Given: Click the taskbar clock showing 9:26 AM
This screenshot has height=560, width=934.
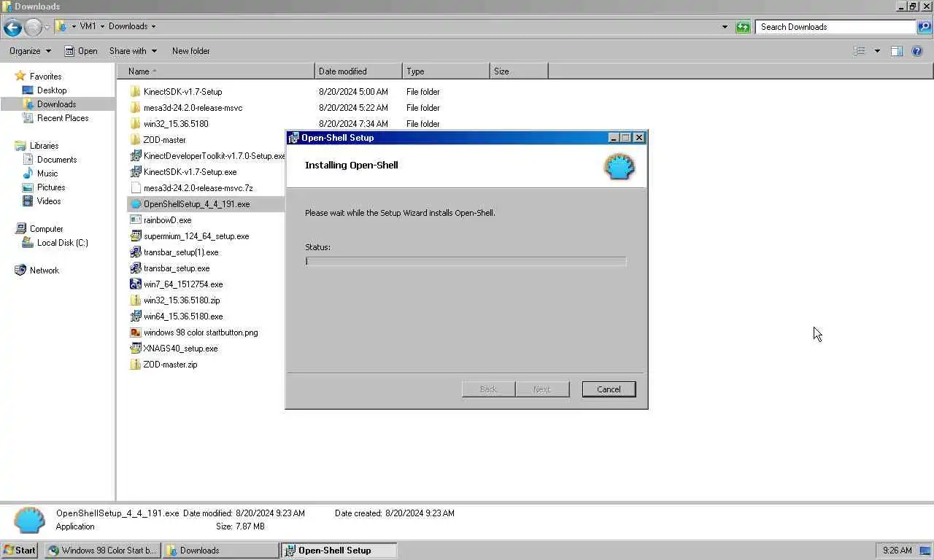Looking at the screenshot, I should click(897, 551).
